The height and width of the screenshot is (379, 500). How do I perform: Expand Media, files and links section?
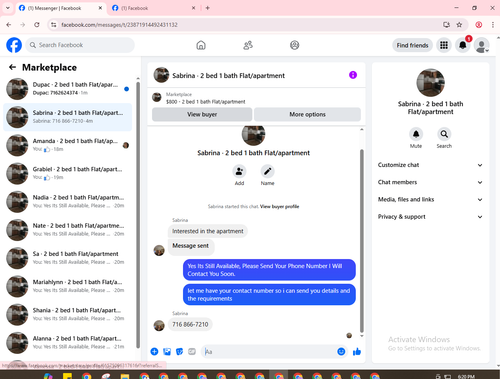430,200
